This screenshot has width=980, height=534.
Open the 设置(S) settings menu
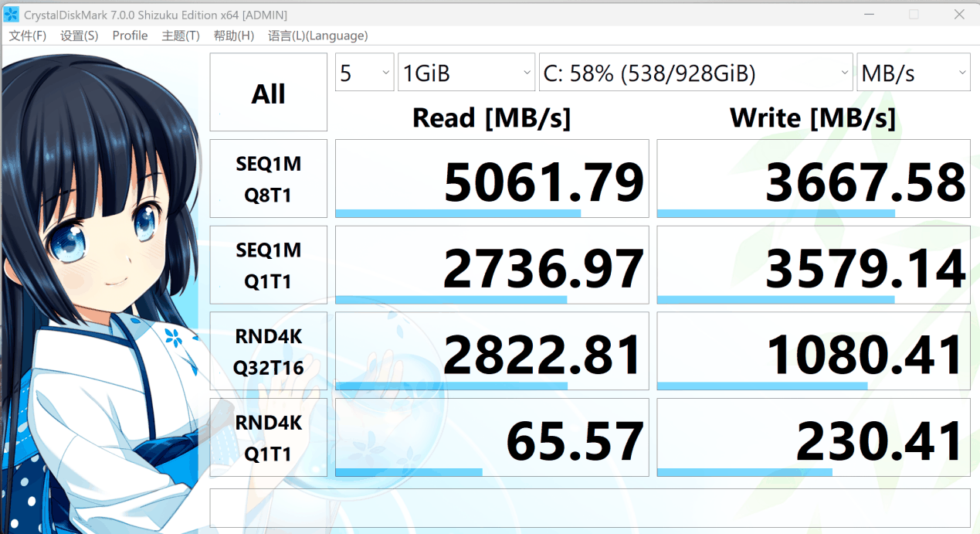79,36
